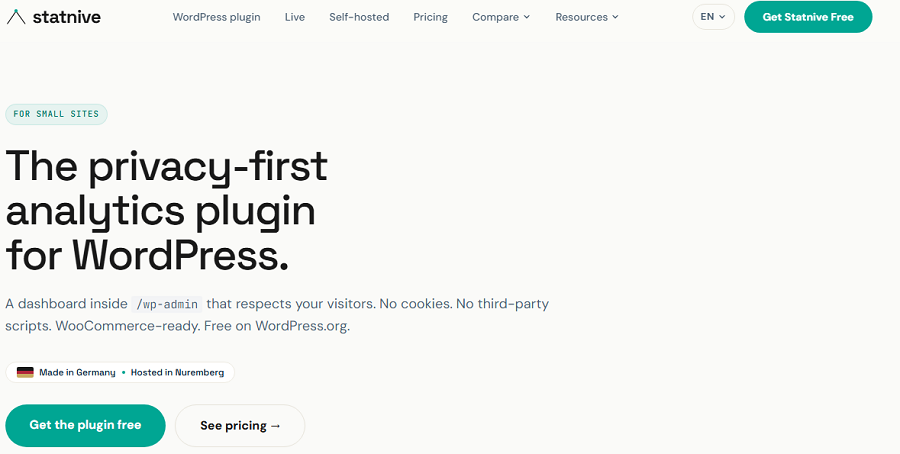This screenshot has height=454, width=900.
Task: Open the Live nav link
Action: click(294, 17)
